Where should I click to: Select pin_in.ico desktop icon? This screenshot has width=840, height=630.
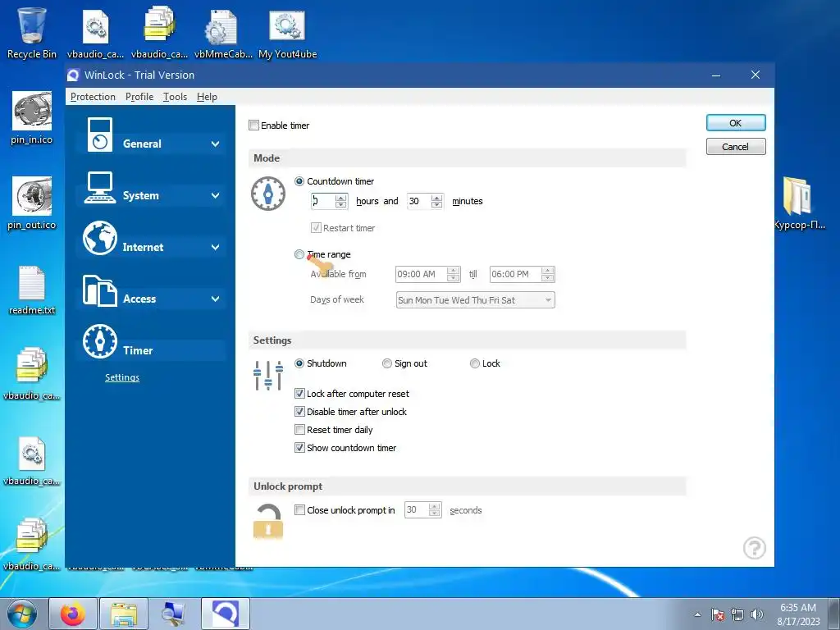pos(32,118)
